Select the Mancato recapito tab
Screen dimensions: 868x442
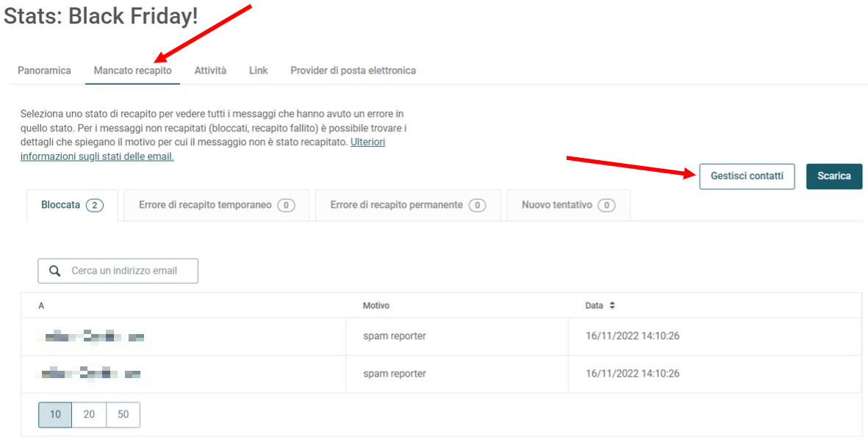132,70
